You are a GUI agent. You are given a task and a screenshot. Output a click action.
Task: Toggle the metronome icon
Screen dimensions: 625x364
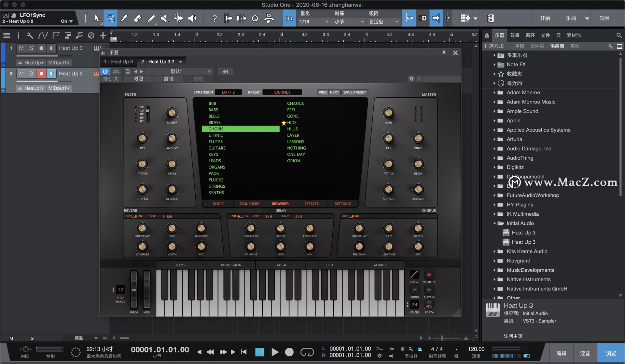click(x=420, y=349)
